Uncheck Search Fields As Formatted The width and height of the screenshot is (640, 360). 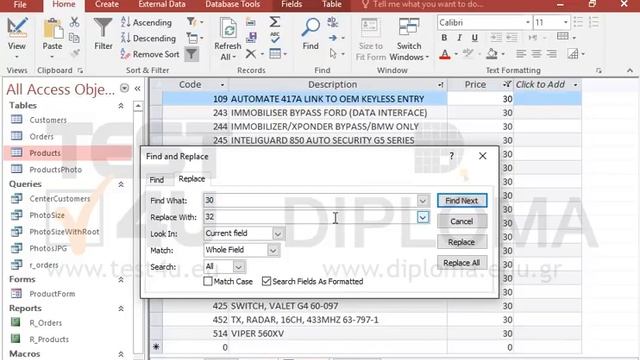click(x=267, y=281)
